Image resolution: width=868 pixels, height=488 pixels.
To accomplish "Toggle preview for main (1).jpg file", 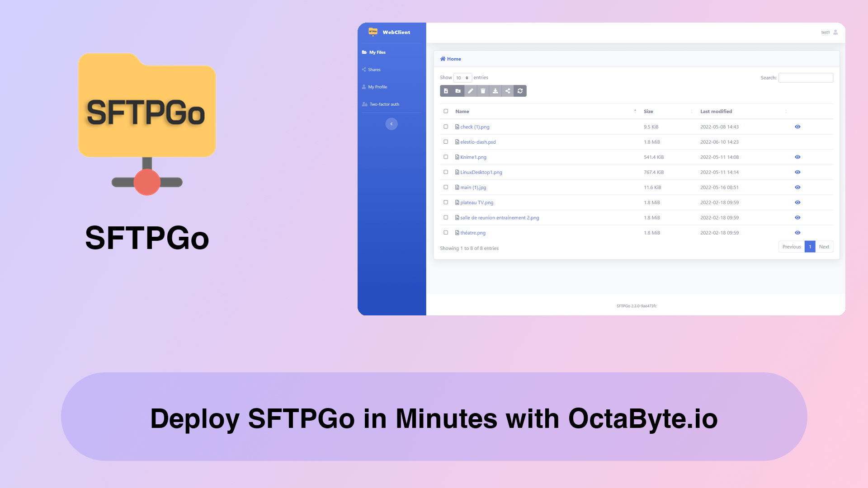I will point(797,187).
